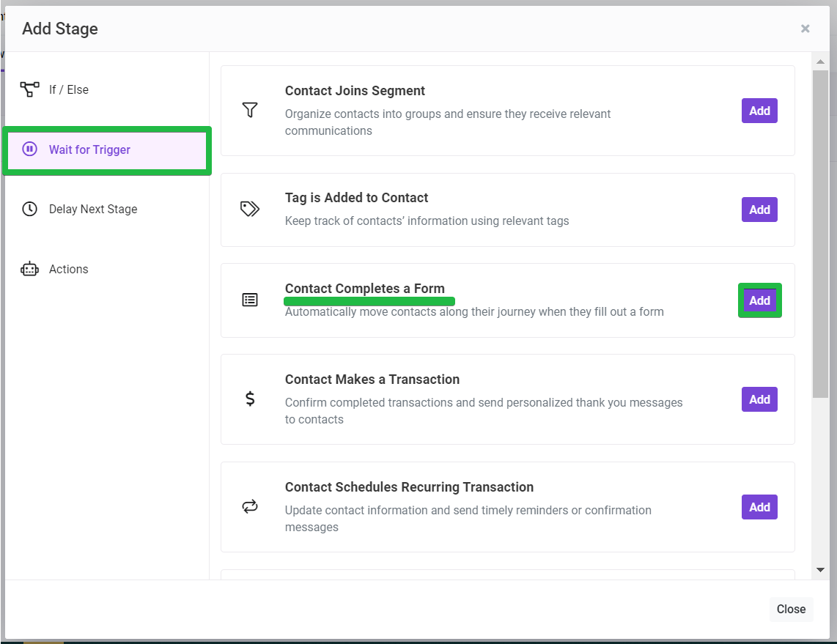Select the If / Else stage type

pyautogui.click(x=107, y=89)
